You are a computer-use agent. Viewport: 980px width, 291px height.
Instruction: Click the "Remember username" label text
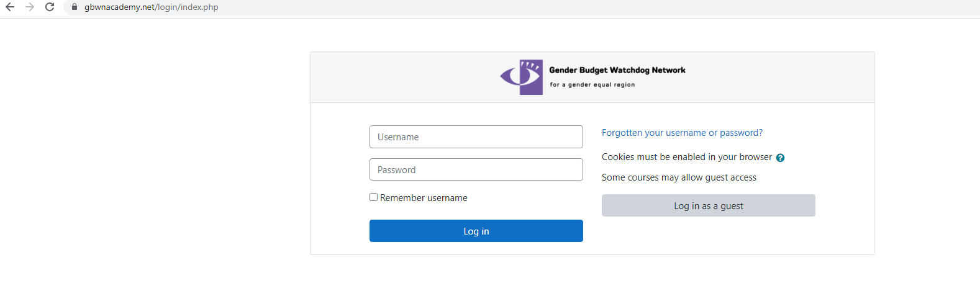[424, 198]
